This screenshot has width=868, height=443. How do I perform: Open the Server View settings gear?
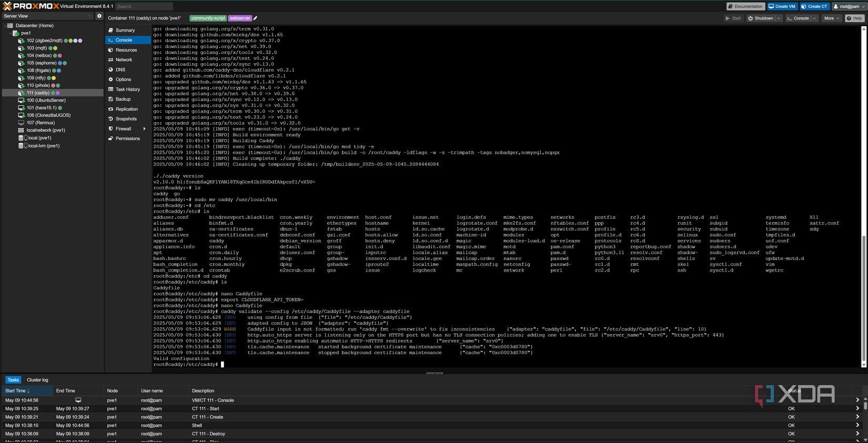[x=99, y=16]
